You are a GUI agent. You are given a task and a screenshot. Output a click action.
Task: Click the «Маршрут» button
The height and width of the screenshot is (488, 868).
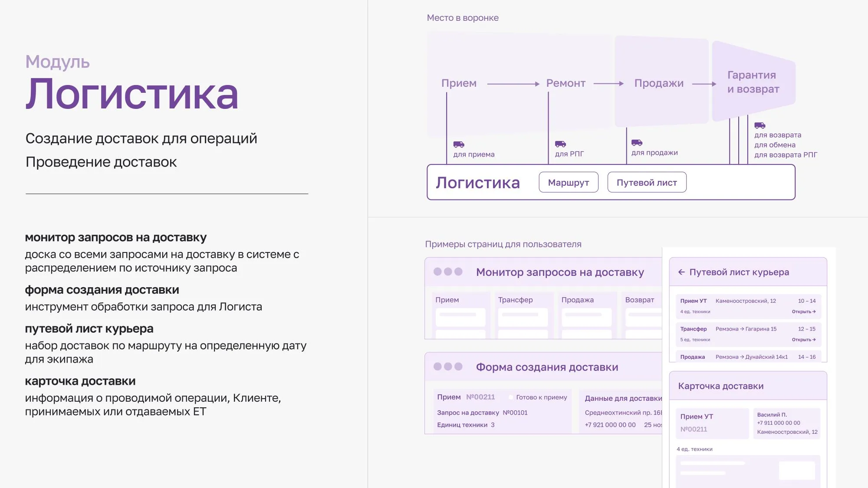(569, 182)
